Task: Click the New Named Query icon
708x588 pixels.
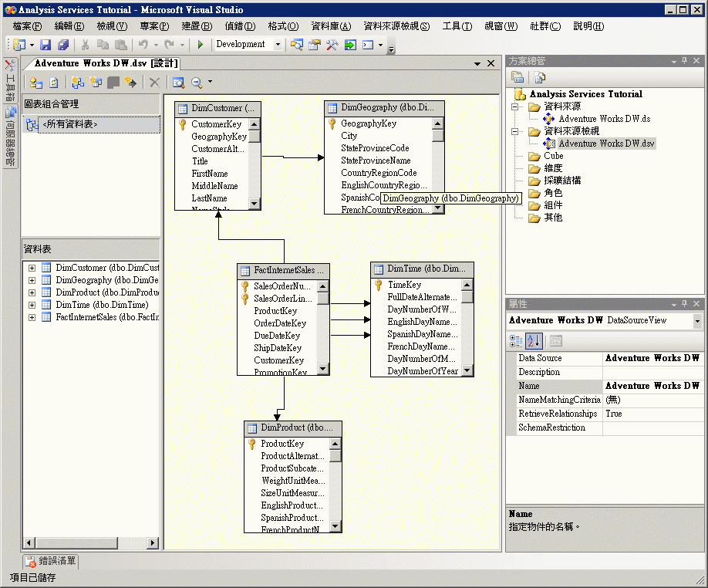Action: [x=96, y=83]
